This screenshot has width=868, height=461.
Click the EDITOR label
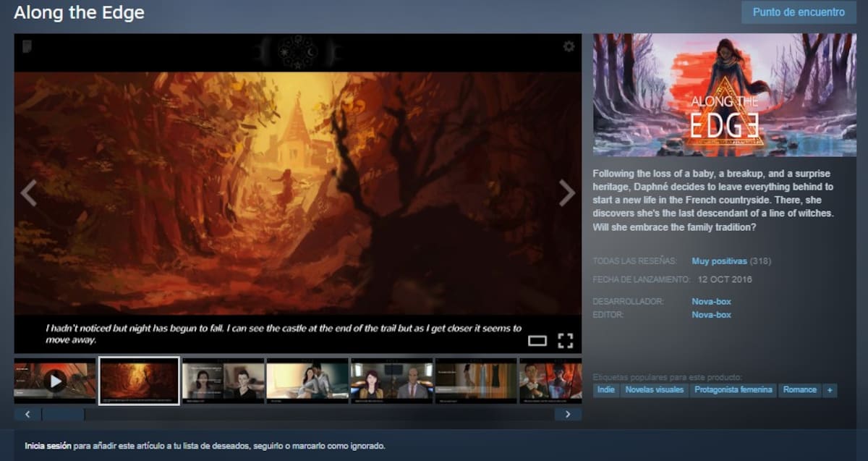coord(608,315)
